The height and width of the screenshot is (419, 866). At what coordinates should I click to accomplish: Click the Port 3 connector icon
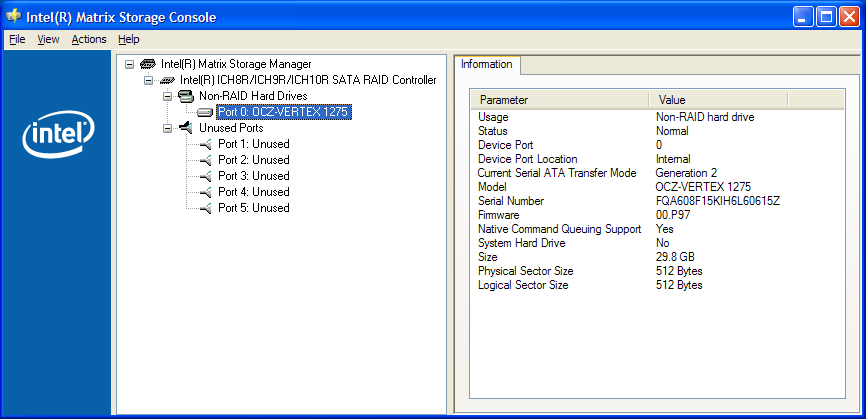pyautogui.click(x=205, y=177)
